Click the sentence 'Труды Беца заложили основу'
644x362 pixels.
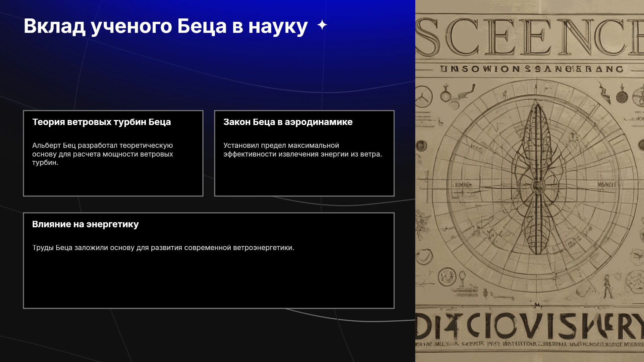(163, 248)
